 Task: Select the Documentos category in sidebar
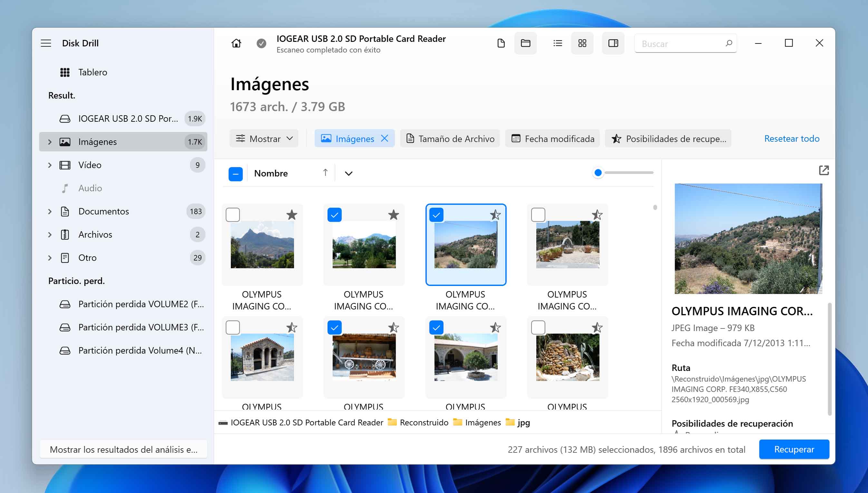click(x=123, y=211)
